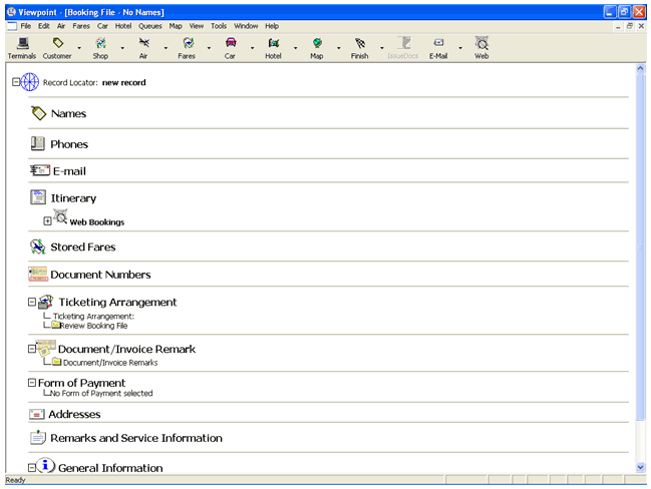This screenshot has height=489, width=651.
Task: Click the Itinerary page icon
Action: coord(38,197)
